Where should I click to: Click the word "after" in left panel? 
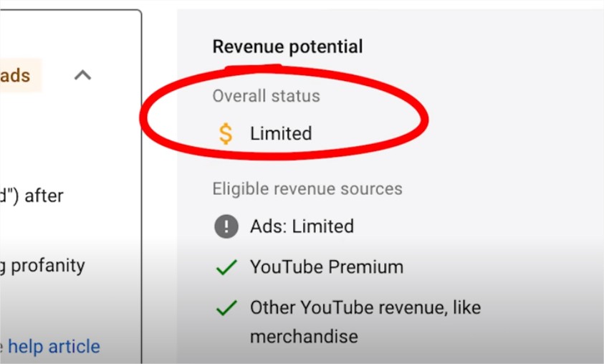pos(44,196)
